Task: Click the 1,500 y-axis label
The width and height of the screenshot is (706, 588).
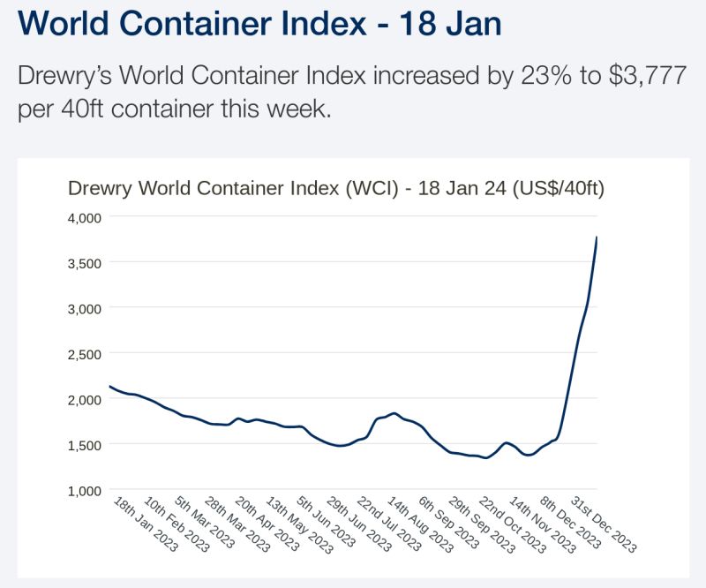Action: coord(86,445)
